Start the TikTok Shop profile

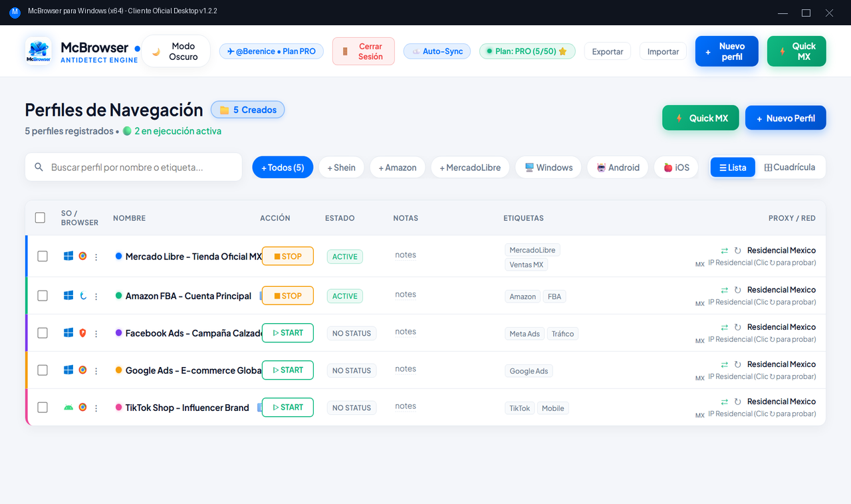click(288, 407)
